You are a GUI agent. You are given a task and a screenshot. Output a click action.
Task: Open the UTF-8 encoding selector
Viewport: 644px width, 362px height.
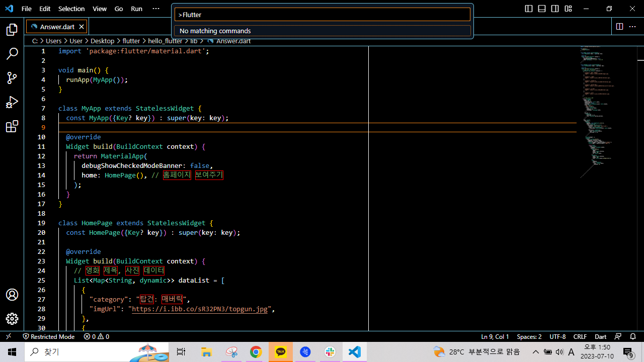557,336
